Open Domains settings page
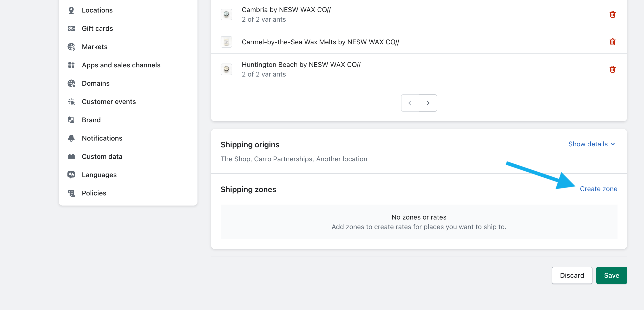This screenshot has width=644, height=310. tap(96, 83)
